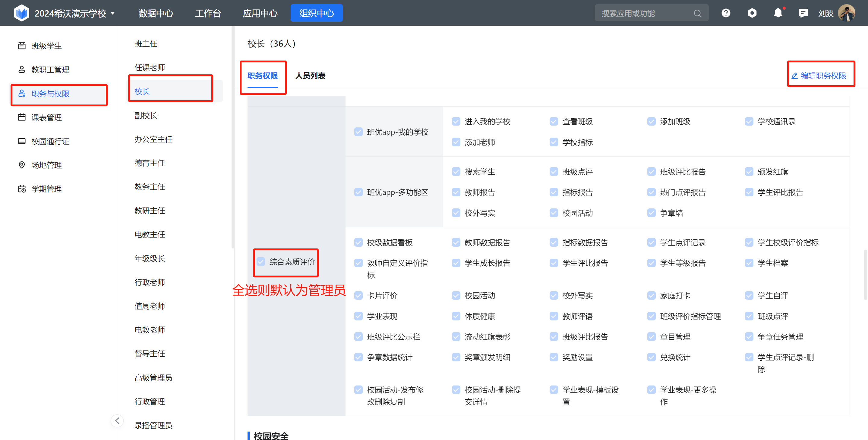
Task: Toggle the 班优app-我的学校 checkbox
Action: click(x=358, y=132)
